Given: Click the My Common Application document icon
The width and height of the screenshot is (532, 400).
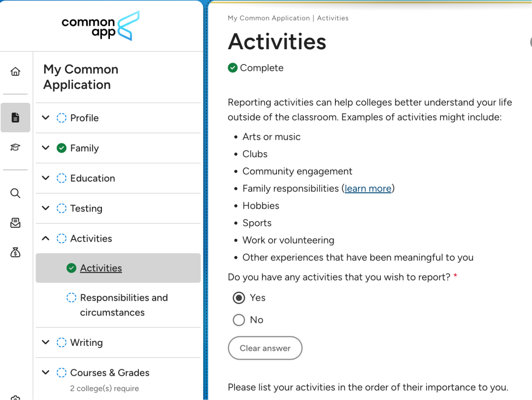Looking at the screenshot, I should point(15,118).
